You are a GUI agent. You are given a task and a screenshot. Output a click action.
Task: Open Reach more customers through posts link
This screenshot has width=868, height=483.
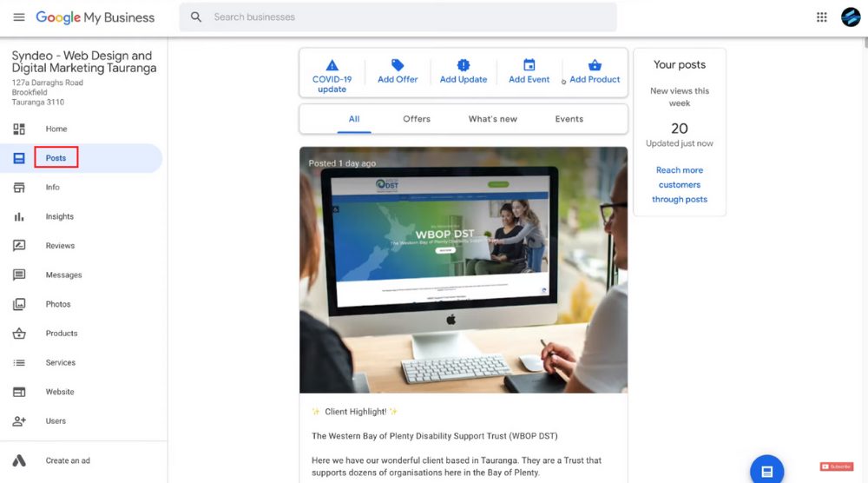pyautogui.click(x=680, y=184)
